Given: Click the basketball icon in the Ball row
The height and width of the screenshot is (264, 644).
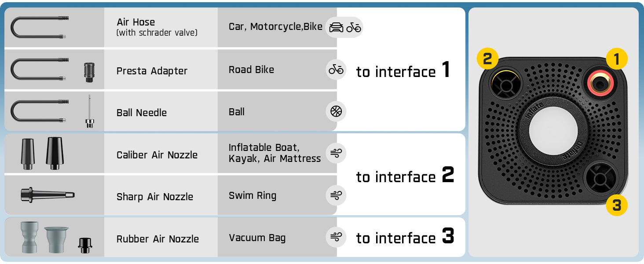Looking at the screenshot, I should coord(336,112).
